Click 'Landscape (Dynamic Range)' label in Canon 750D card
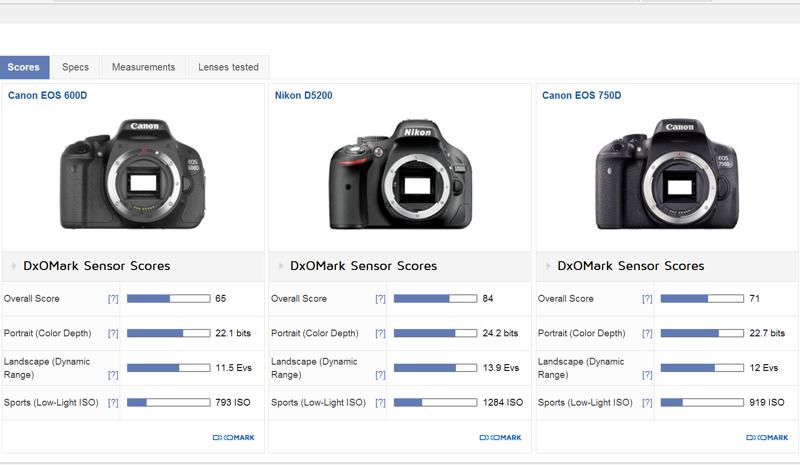The width and height of the screenshot is (800, 465). pos(581,368)
